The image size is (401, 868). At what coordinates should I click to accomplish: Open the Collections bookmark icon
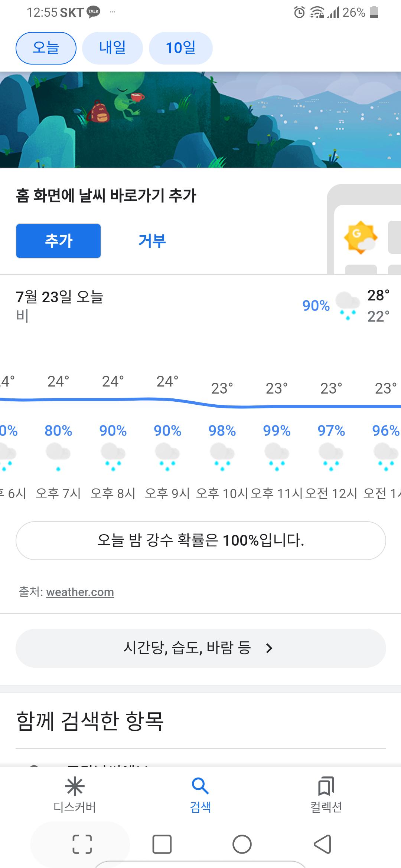[326, 786]
